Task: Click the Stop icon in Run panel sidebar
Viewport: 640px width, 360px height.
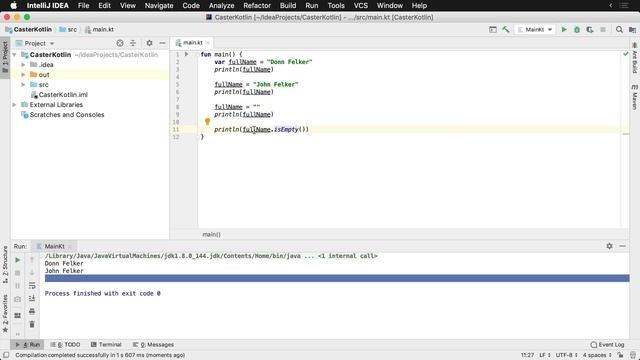Action: tap(18, 273)
